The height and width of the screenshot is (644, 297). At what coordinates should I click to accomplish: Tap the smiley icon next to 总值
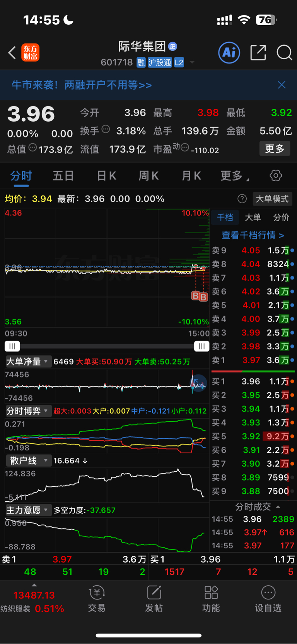pos(32,147)
